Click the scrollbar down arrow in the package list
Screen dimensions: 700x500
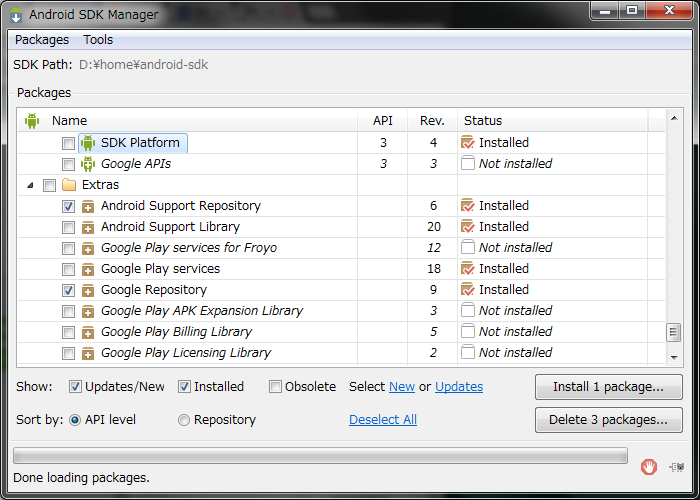coord(674,357)
